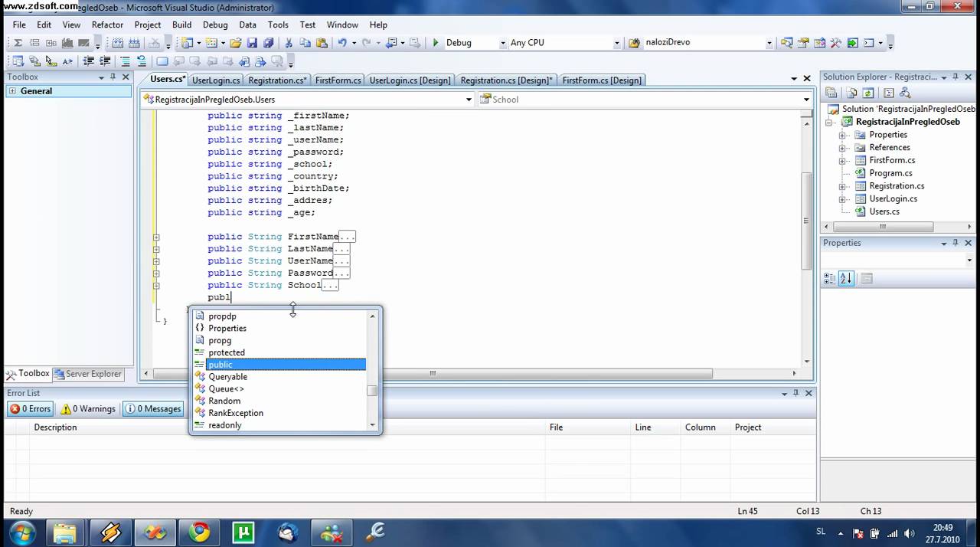Image resolution: width=980 pixels, height=547 pixels.
Task: Click the Display Object Member List icon
Action: [18, 61]
